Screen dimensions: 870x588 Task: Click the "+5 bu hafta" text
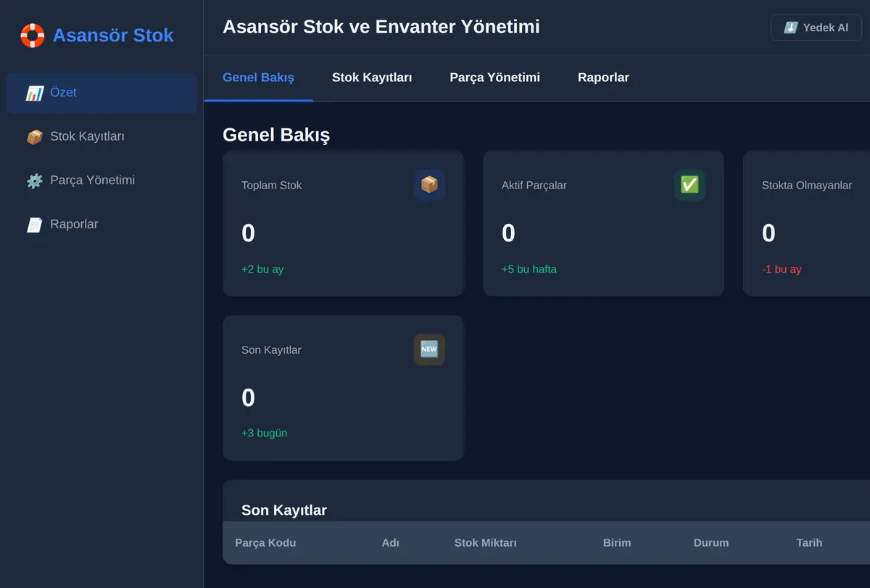[529, 269]
